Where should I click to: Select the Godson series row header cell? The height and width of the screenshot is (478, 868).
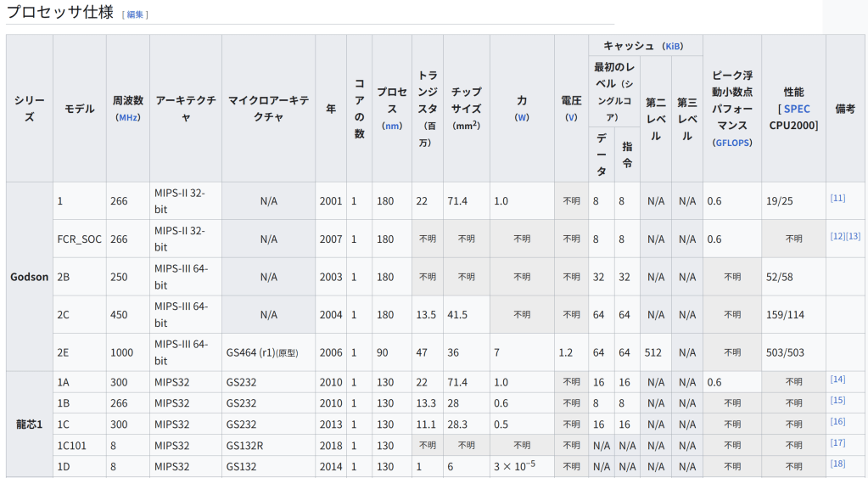point(29,277)
